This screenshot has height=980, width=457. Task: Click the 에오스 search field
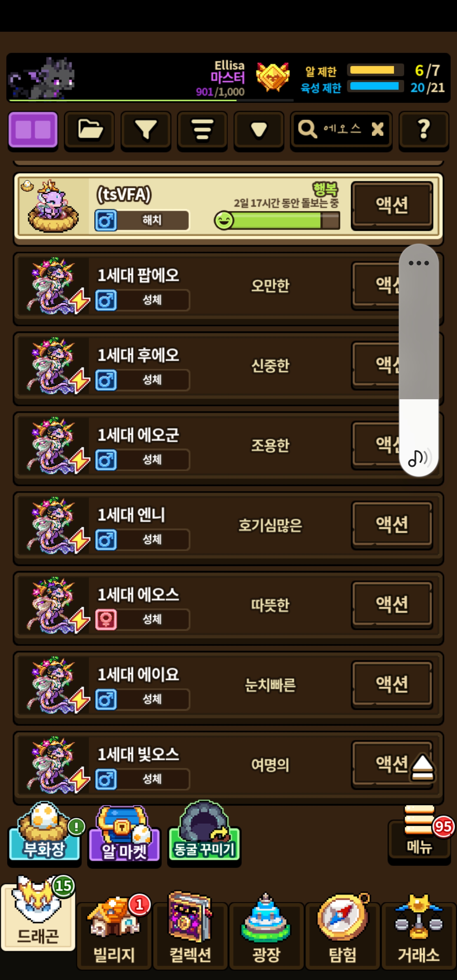pos(341,129)
